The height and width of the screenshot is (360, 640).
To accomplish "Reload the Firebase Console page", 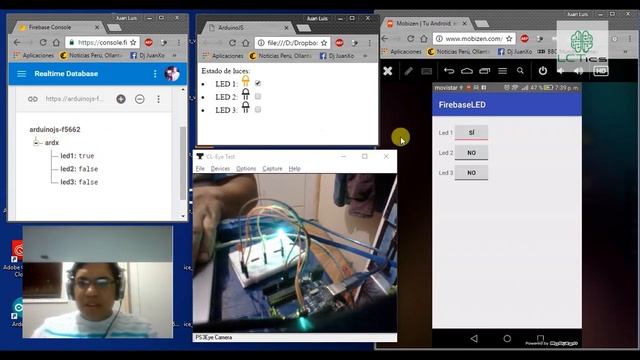I will coord(43,42).
